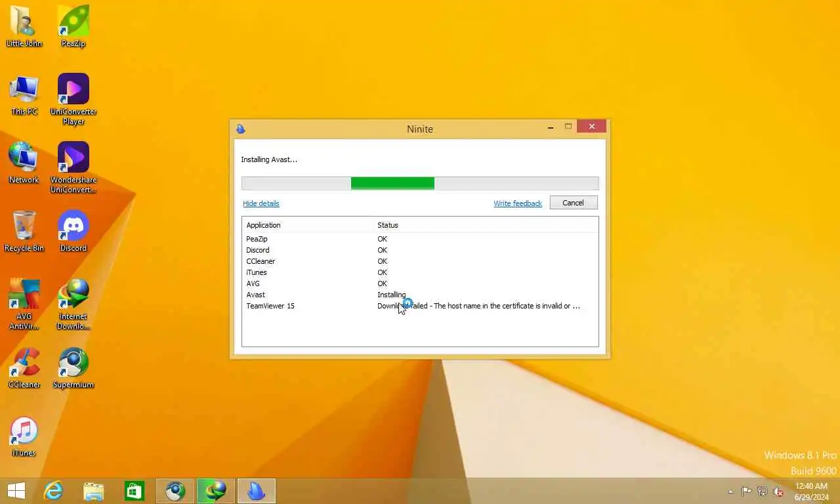
Task: Open the Windows Store taskbar icon
Action: (x=135, y=490)
